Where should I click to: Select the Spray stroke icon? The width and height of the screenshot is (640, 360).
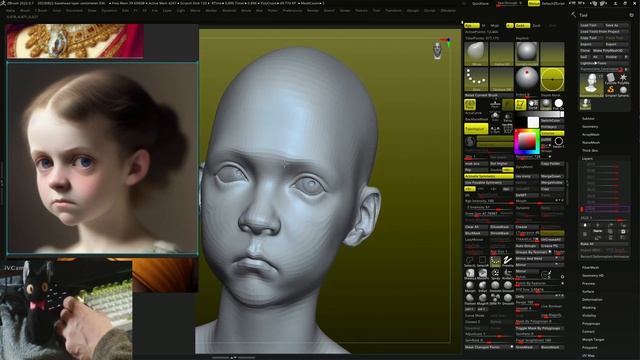[496, 274]
